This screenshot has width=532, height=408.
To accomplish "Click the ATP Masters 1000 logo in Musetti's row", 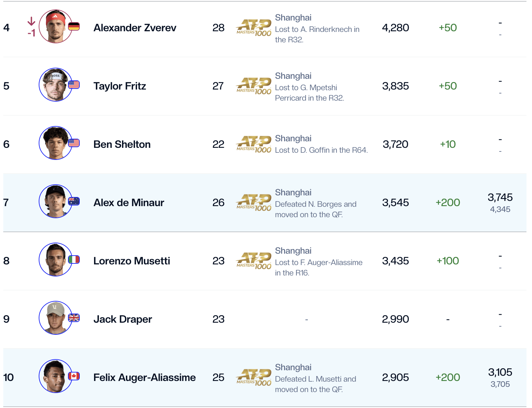I will (x=254, y=261).
